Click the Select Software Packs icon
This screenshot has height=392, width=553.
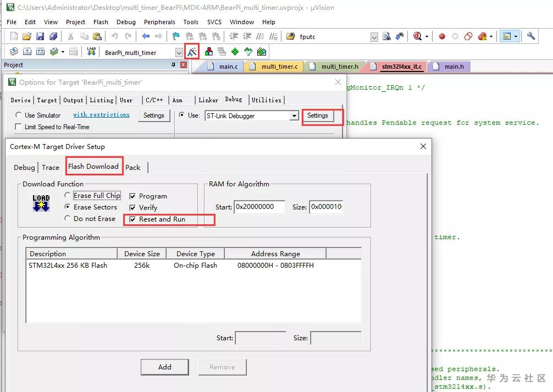click(x=248, y=52)
